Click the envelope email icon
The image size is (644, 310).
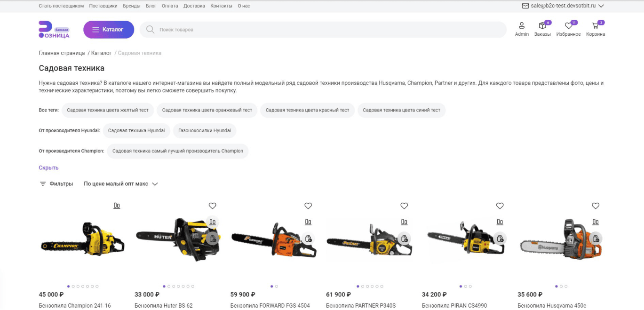pyautogui.click(x=525, y=6)
